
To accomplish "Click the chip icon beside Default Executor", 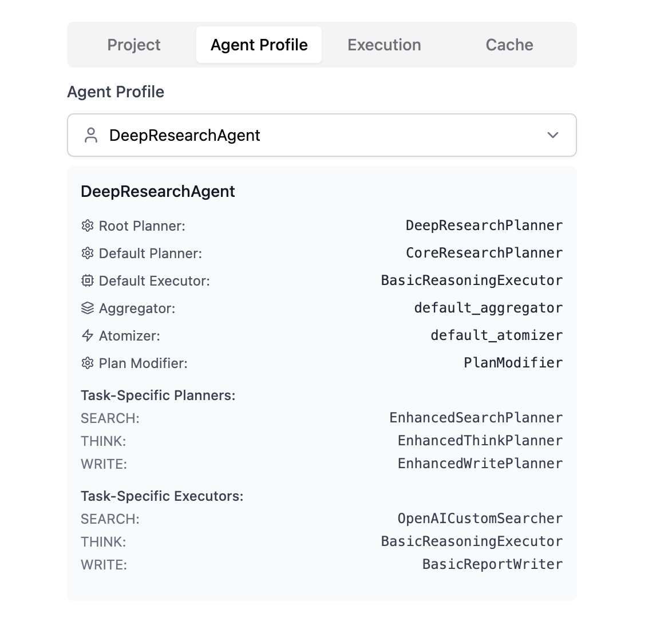I will click(88, 280).
